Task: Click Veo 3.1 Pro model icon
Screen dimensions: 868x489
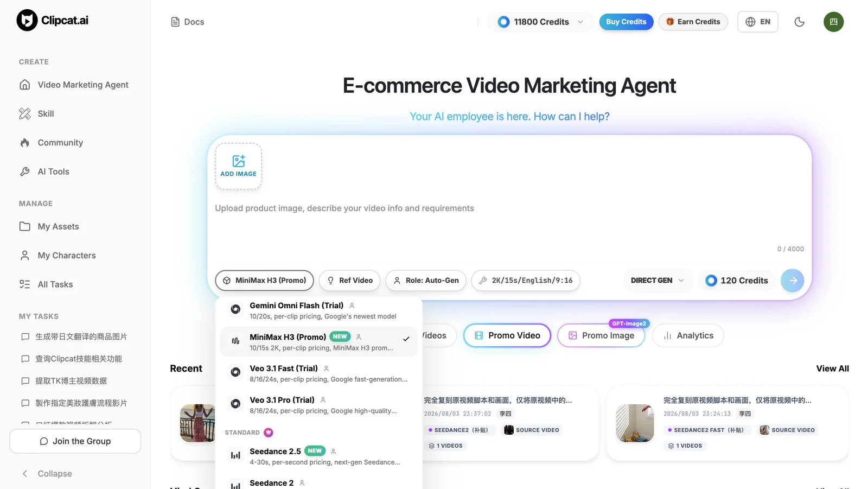Action: tap(235, 404)
